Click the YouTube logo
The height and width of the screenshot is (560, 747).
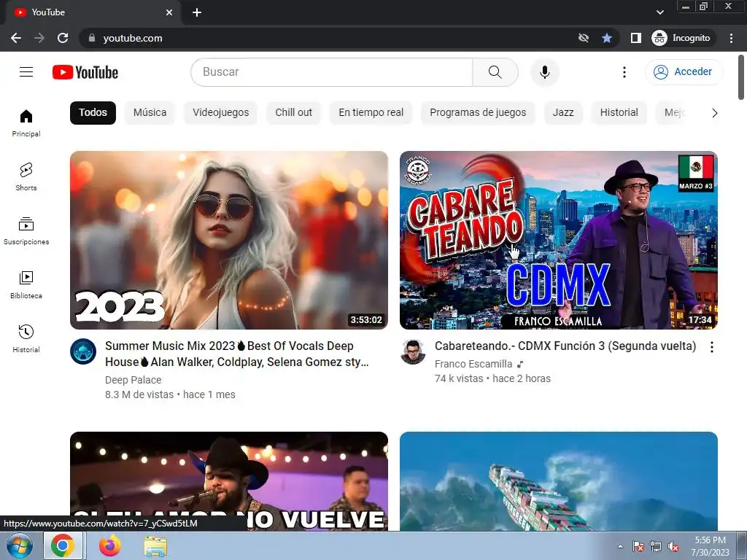(x=85, y=72)
